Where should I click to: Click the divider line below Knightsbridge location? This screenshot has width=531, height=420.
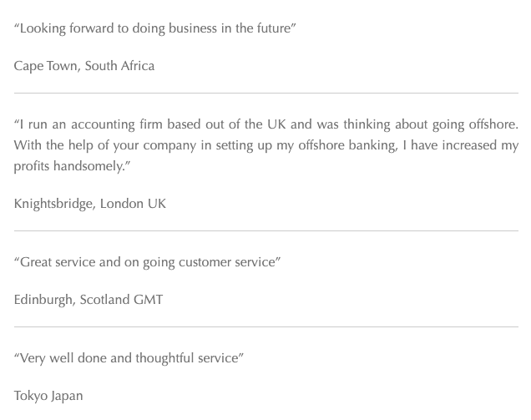click(265, 230)
